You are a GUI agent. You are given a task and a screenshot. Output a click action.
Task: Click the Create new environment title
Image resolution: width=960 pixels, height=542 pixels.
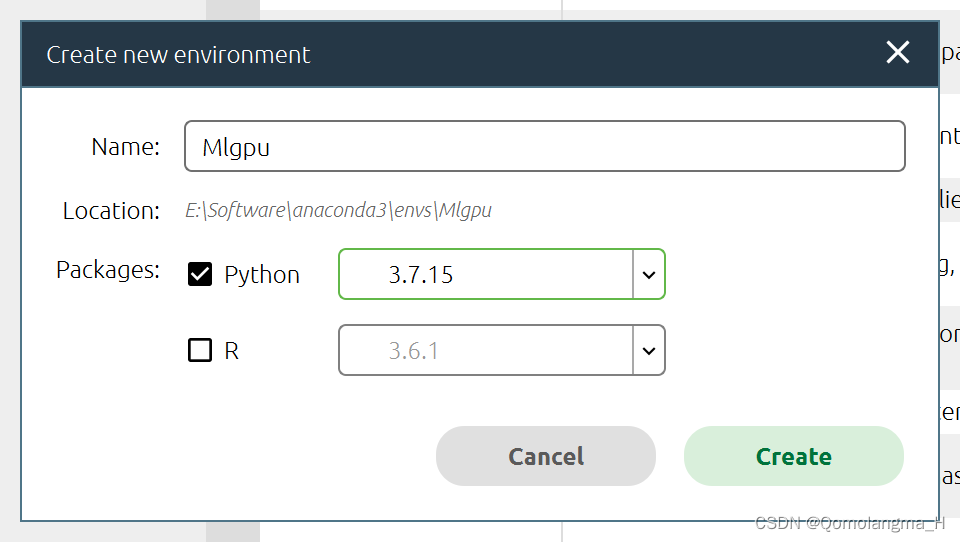point(178,55)
